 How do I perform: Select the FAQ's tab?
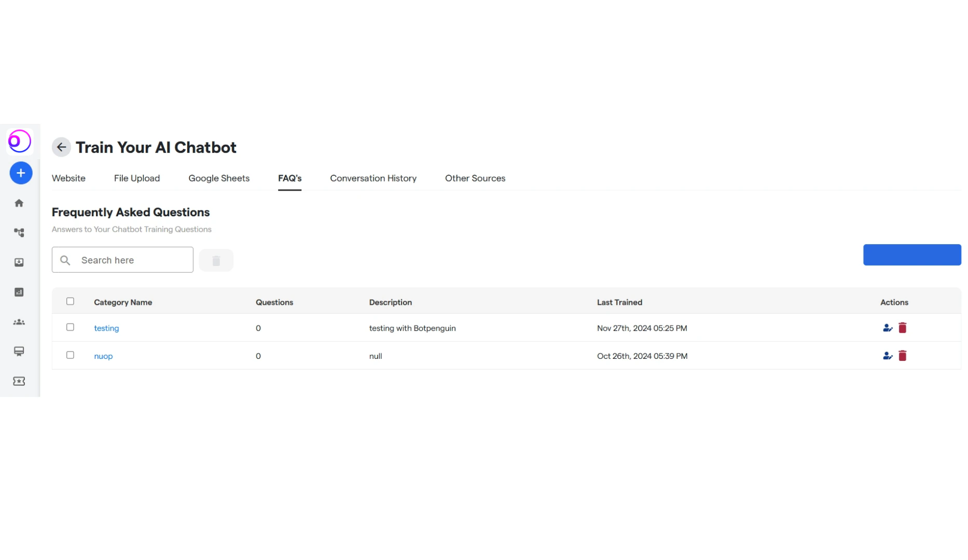(290, 178)
